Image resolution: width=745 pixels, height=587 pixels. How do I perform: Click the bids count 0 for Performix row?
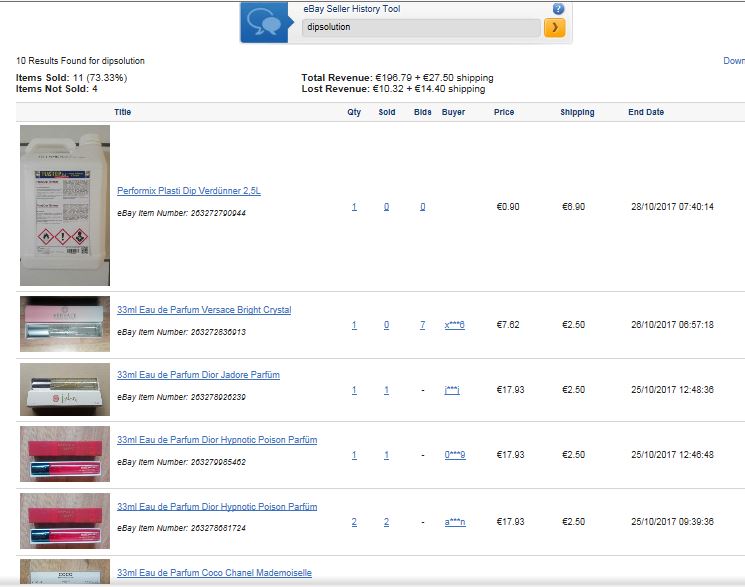pyautogui.click(x=422, y=207)
